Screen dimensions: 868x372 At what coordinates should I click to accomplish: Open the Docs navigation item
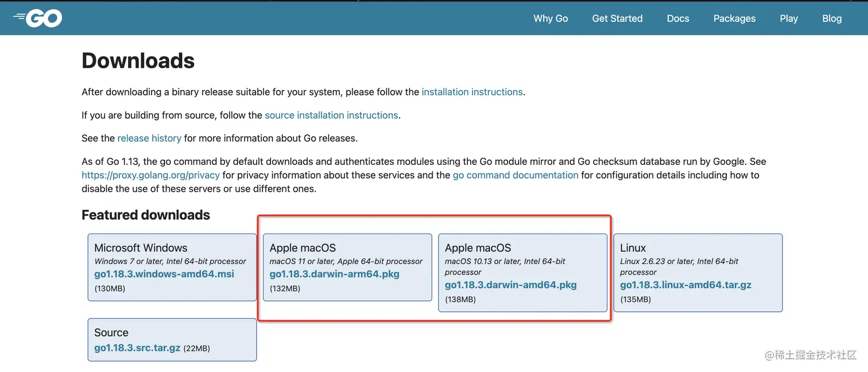(678, 18)
